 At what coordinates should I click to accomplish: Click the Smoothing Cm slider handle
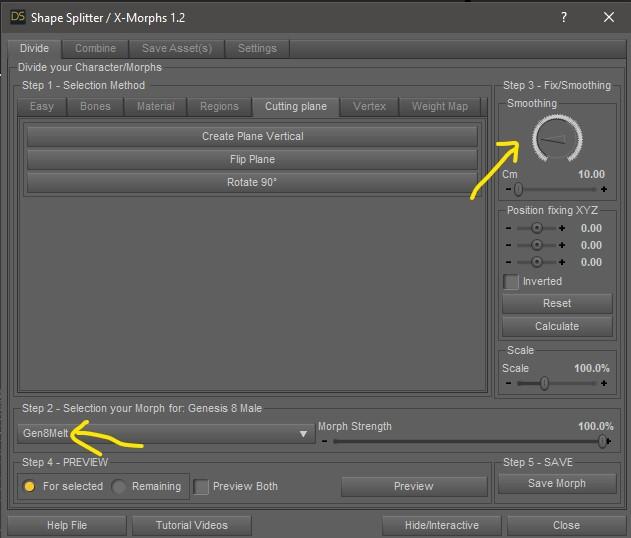pyautogui.click(x=518, y=189)
